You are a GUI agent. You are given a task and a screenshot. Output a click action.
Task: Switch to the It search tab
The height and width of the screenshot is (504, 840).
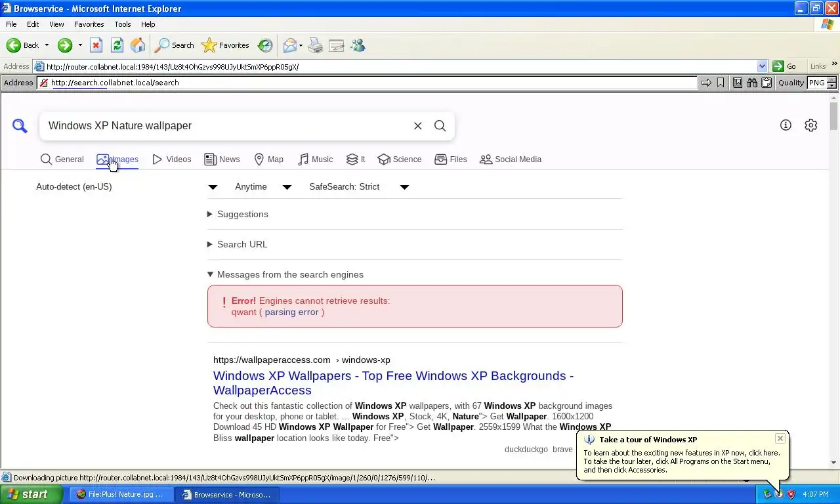coord(356,159)
